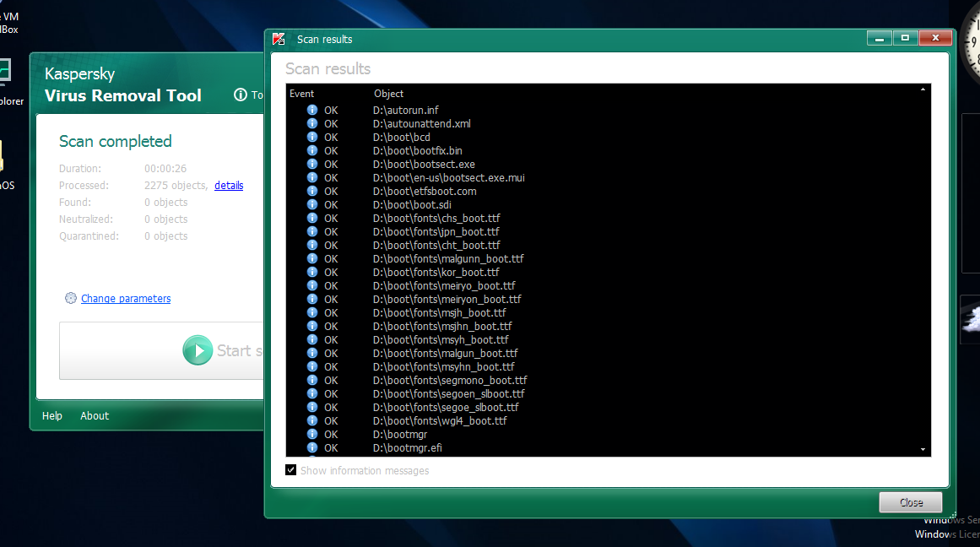
Task: Click the info icon in Kaspersky header
Action: pyautogui.click(x=241, y=95)
